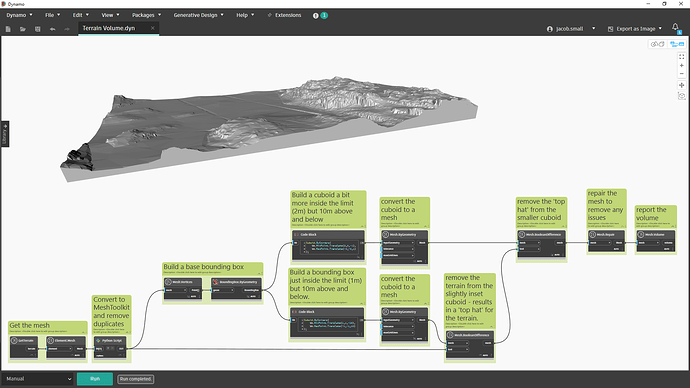This screenshot has height=388, width=690.
Task: Click the upper Mesh.ByGeometry node icon
Action: point(385,234)
